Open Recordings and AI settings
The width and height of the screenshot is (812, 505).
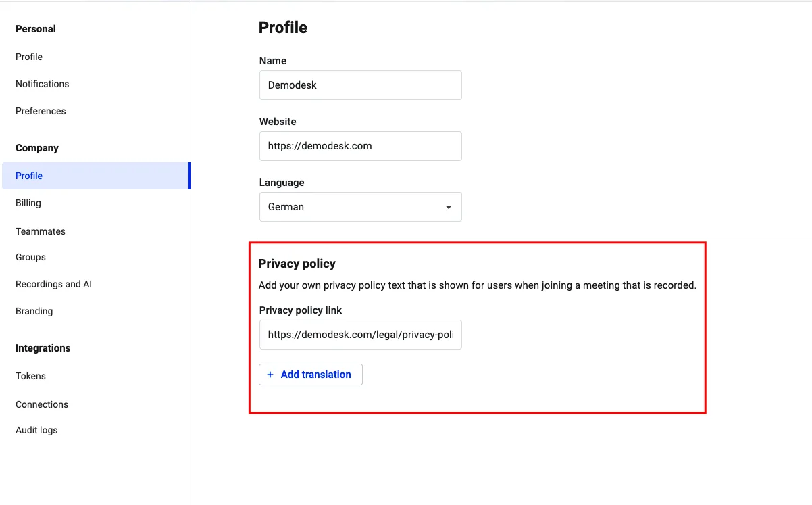click(x=53, y=284)
